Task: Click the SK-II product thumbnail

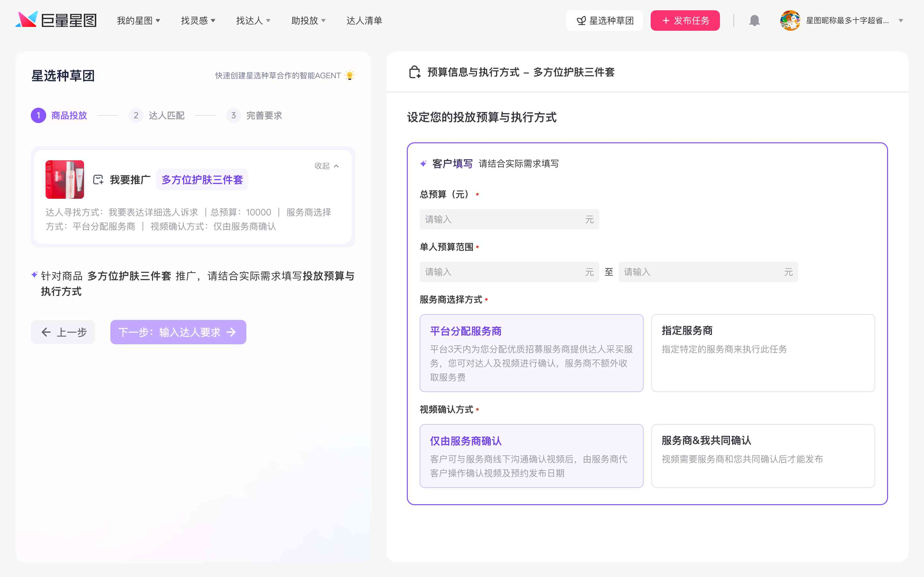Action: click(x=64, y=180)
